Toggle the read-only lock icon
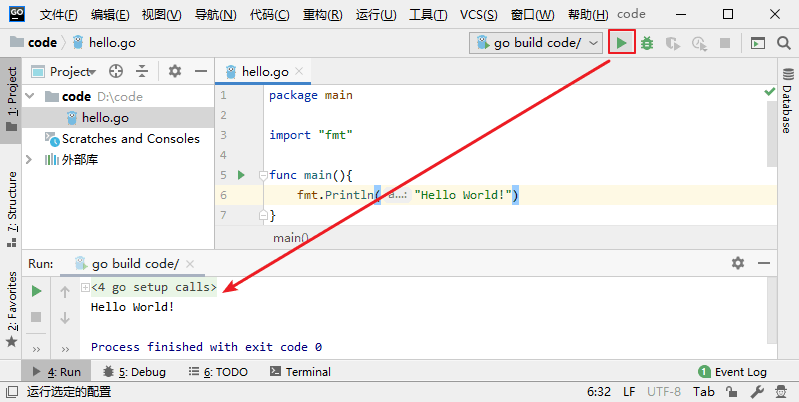This screenshot has width=799, height=402. point(732,391)
